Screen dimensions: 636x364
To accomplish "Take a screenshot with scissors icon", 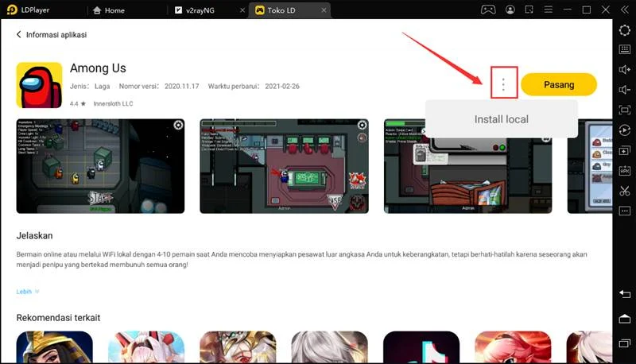I will click(625, 191).
